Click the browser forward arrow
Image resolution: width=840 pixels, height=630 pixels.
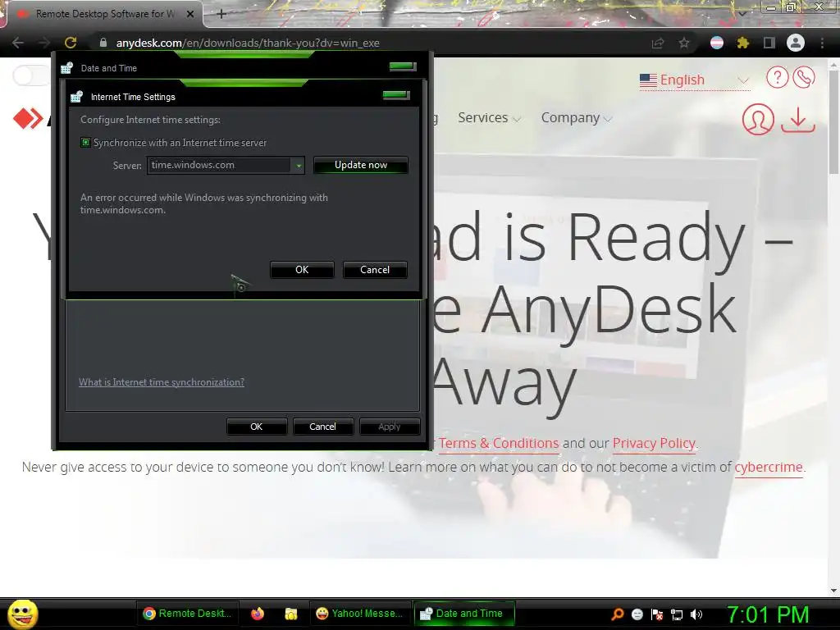(x=44, y=43)
